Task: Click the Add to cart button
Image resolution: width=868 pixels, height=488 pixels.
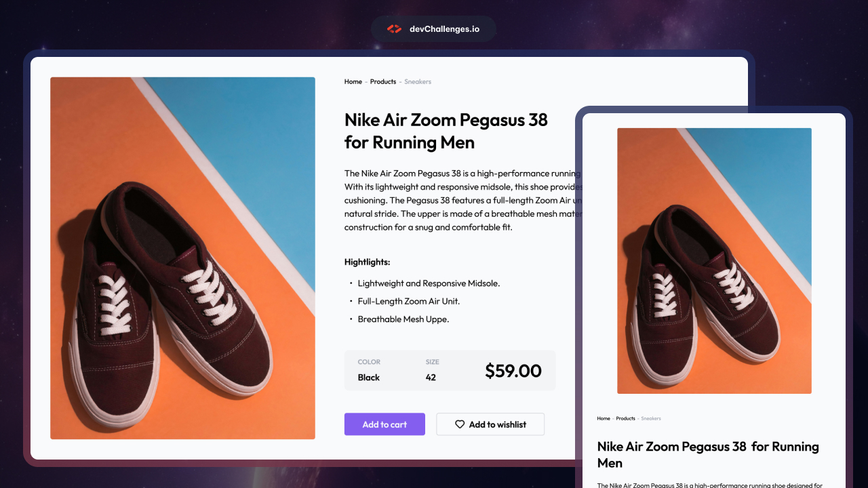Action: [x=384, y=424]
